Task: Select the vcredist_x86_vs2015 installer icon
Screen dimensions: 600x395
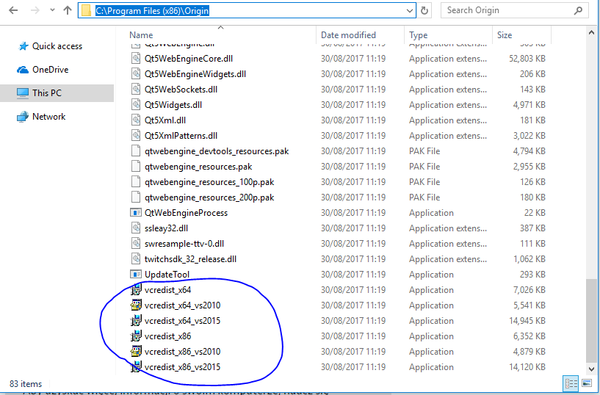Action: (x=136, y=367)
